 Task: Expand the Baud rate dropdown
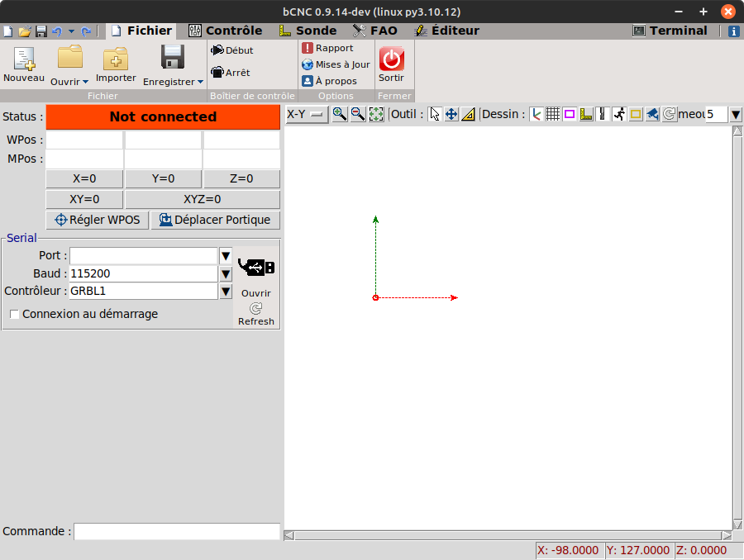click(x=225, y=273)
